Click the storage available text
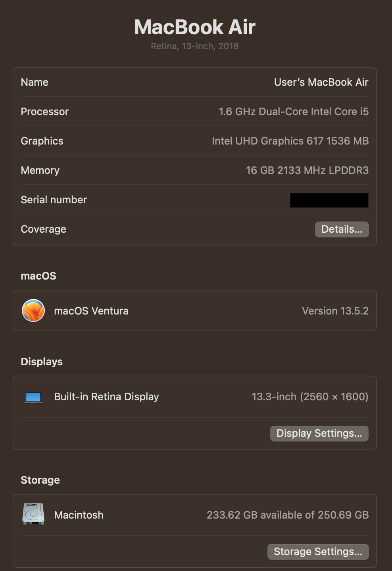 tap(288, 515)
